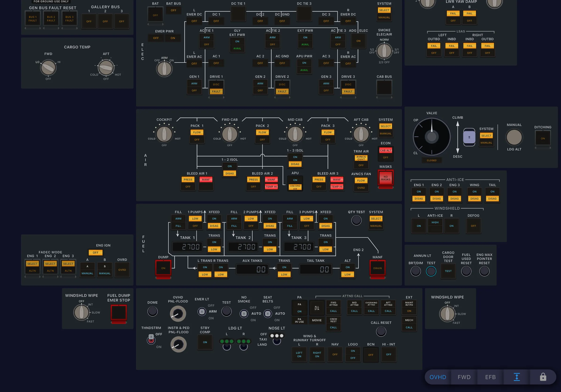
Task: Click the BUS 1 FAULT reset switch
Action: [32, 19]
